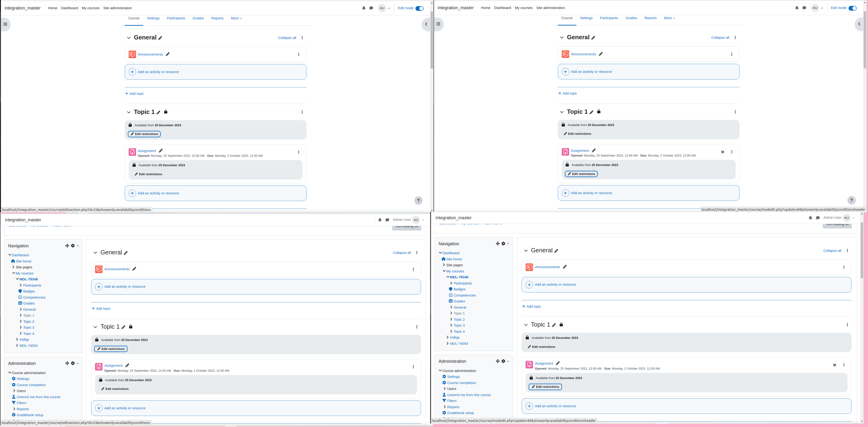Collapse General section chevron in bottom-right window
The image size is (868, 427).
[526, 251]
